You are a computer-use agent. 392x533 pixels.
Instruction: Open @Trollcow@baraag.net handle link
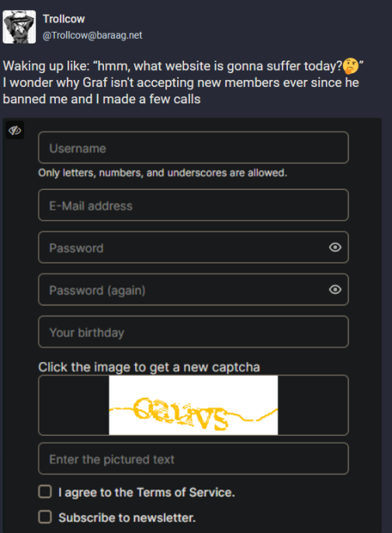click(x=92, y=36)
